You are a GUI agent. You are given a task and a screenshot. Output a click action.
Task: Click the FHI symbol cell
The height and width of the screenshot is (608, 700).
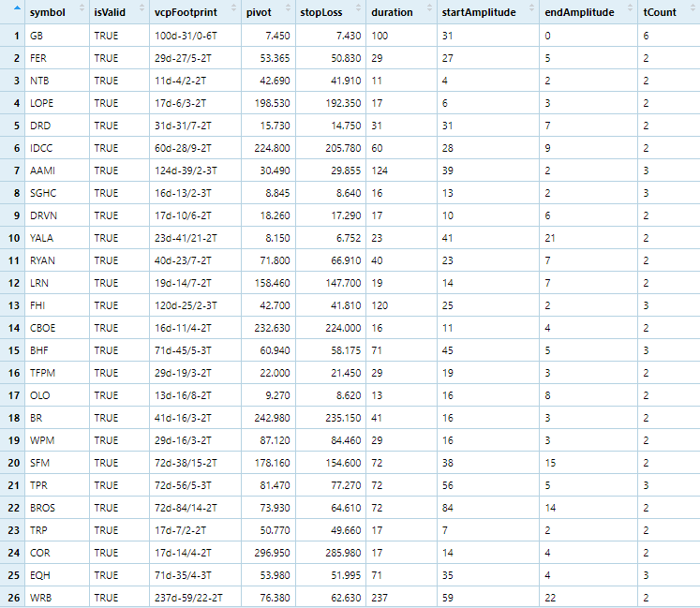(x=57, y=305)
